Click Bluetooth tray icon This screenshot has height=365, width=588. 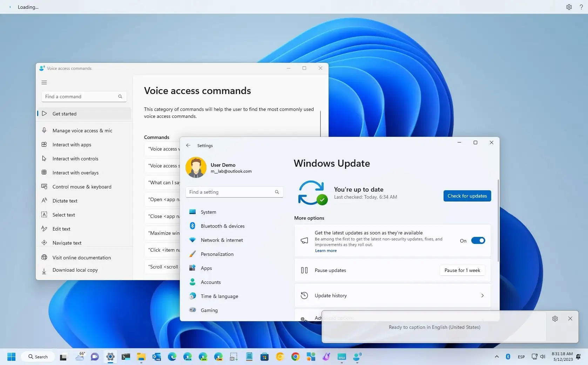pos(508,357)
